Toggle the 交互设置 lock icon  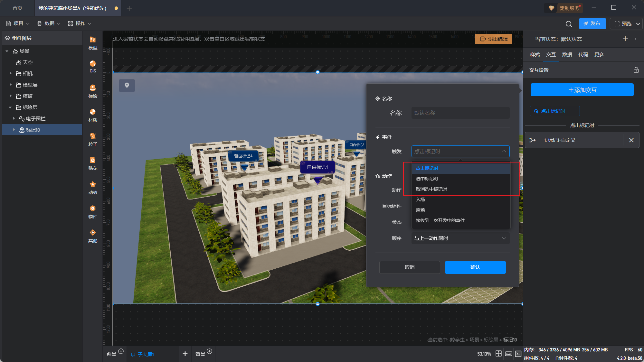point(636,70)
